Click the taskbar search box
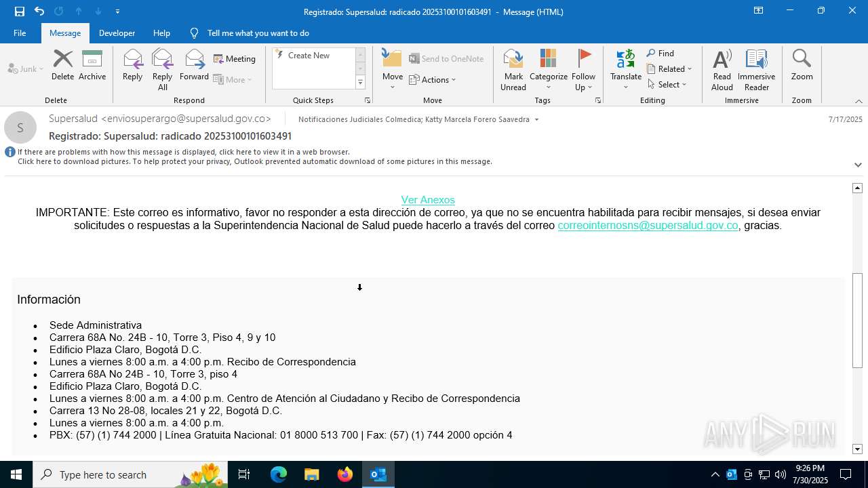Image resolution: width=868 pixels, height=488 pixels. pyautogui.click(x=132, y=474)
